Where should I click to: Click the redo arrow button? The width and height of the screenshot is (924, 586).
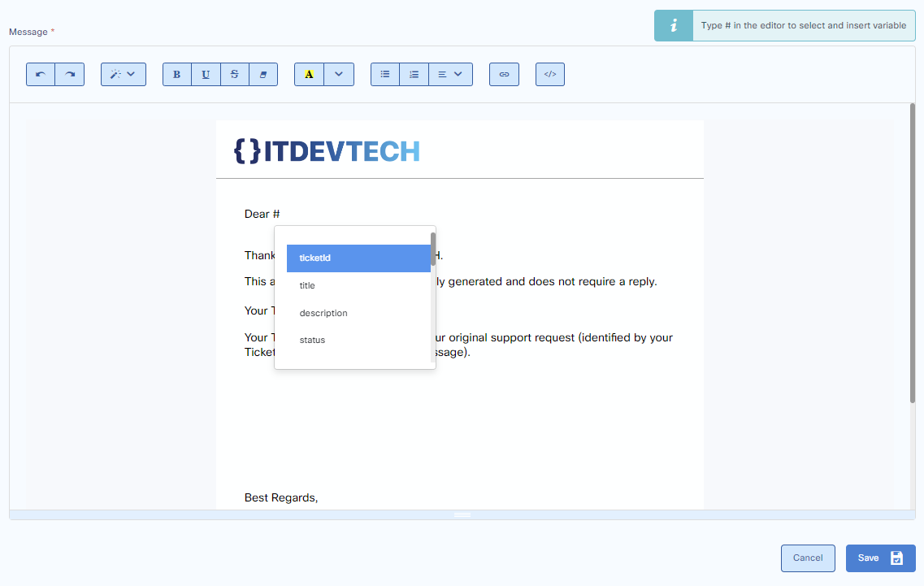tap(70, 74)
